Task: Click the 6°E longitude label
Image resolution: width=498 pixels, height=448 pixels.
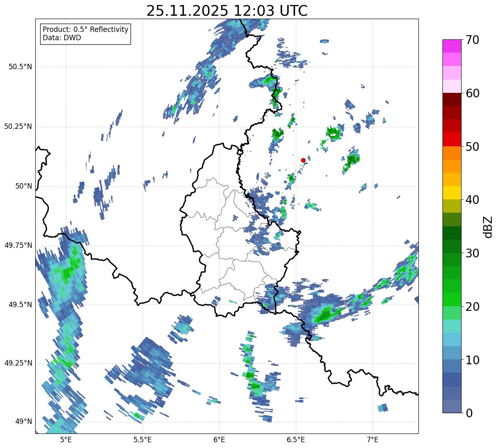Action: pyautogui.click(x=219, y=440)
